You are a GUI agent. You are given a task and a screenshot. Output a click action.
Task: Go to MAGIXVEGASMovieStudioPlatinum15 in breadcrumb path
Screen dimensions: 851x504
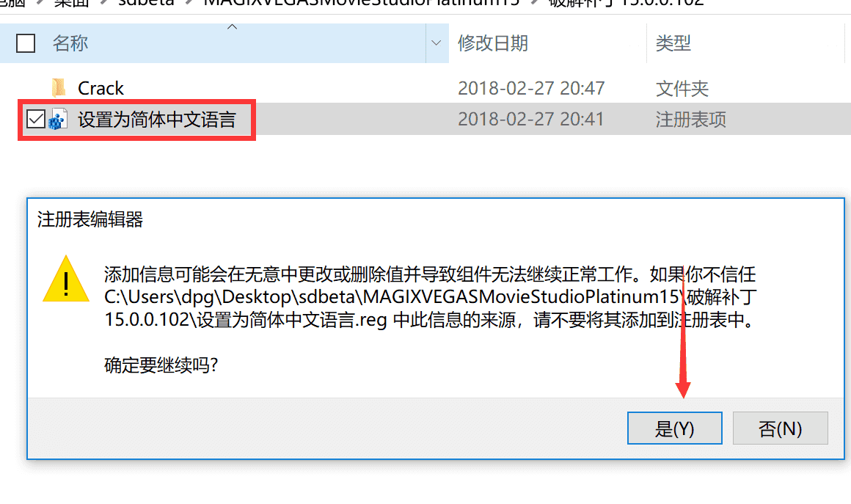coord(362,2)
